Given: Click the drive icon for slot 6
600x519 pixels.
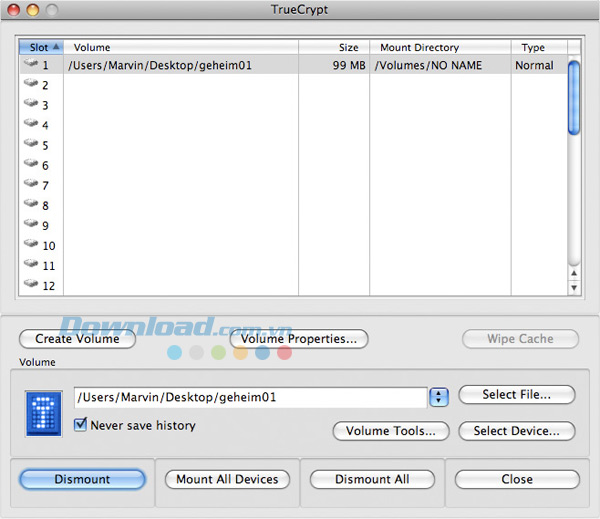Looking at the screenshot, I should point(31,163).
